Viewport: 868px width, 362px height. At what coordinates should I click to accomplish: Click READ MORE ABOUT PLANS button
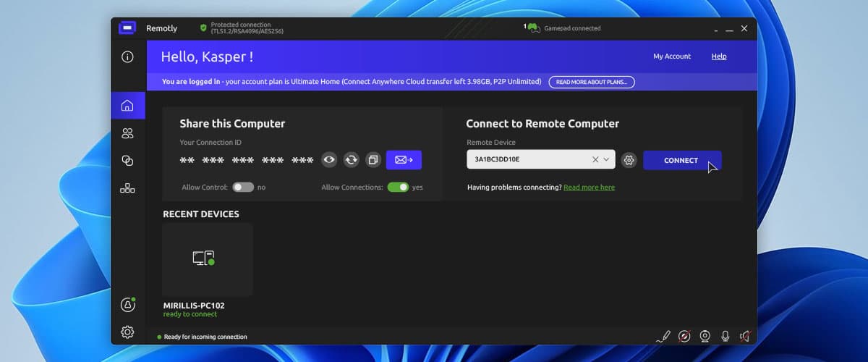[592, 82]
